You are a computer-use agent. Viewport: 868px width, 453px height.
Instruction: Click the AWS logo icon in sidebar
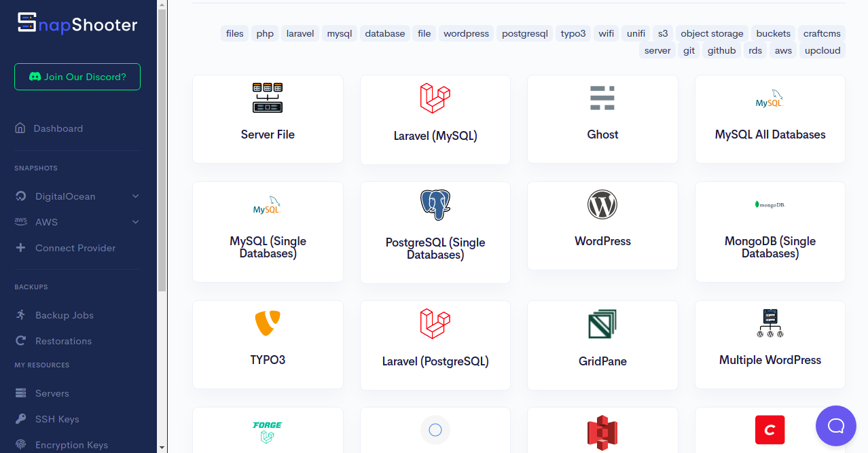[21, 221]
